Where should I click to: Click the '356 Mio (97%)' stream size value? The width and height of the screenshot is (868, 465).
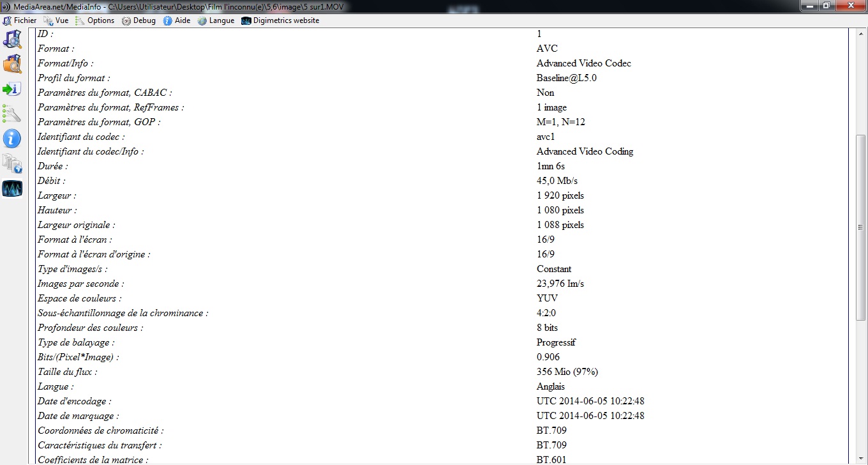[x=567, y=372]
